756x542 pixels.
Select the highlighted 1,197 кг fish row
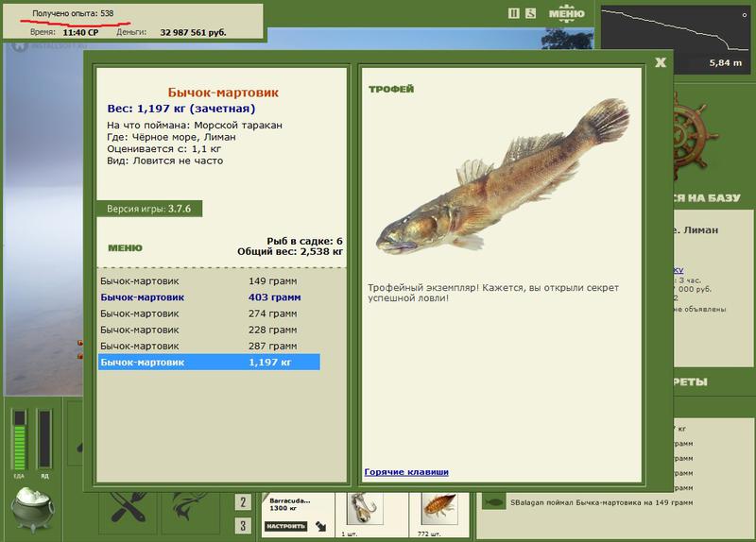(x=209, y=363)
